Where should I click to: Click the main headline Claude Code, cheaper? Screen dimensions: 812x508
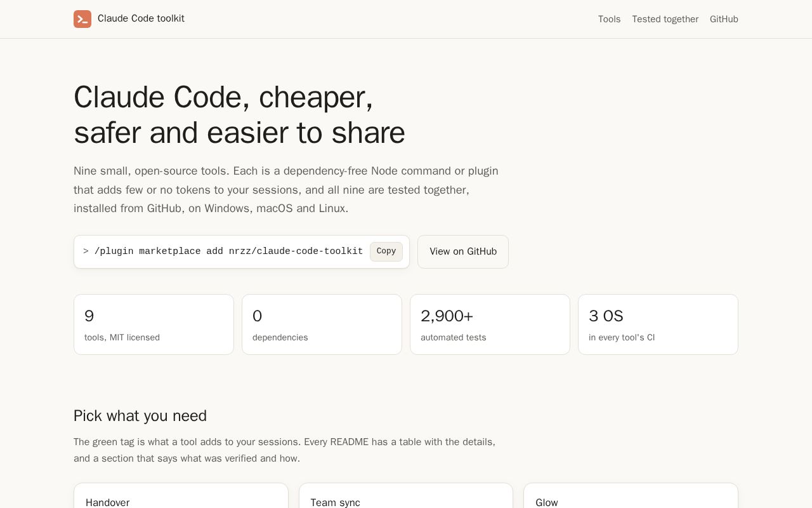pyautogui.click(x=239, y=115)
